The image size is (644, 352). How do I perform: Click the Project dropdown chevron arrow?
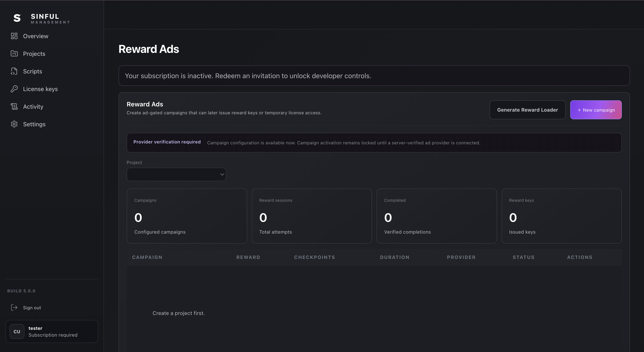point(222,174)
